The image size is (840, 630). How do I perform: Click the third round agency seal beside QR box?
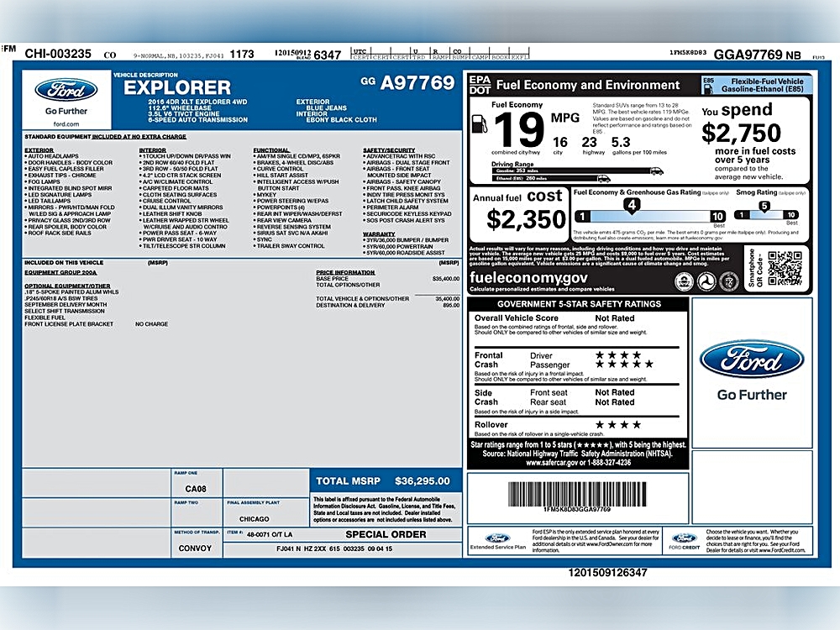click(728, 281)
